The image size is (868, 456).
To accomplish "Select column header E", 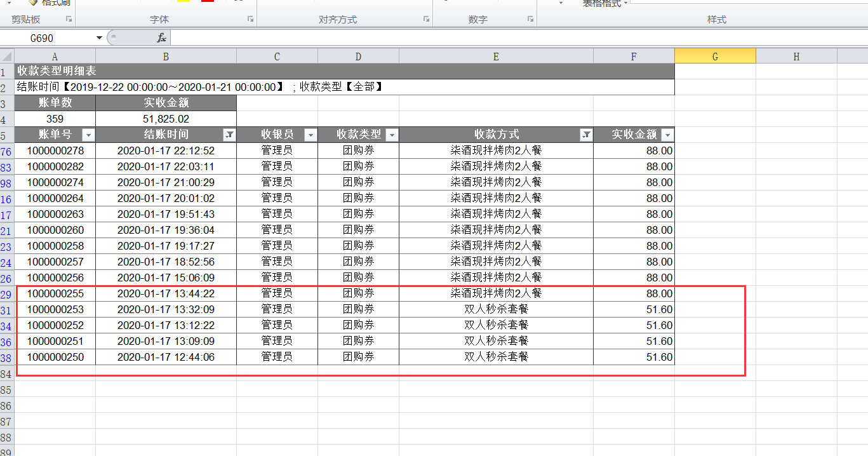I will pos(495,56).
